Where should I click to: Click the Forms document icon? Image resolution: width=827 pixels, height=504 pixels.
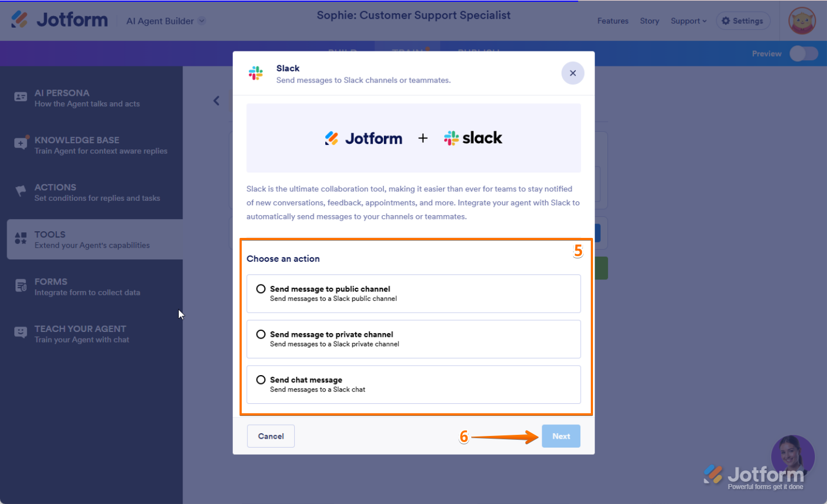tap(20, 285)
